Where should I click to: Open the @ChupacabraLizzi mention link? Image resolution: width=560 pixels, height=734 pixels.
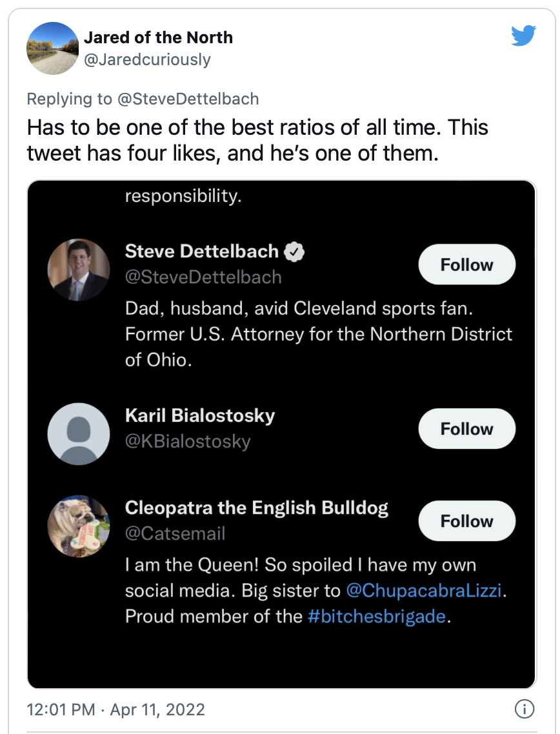pos(423,590)
